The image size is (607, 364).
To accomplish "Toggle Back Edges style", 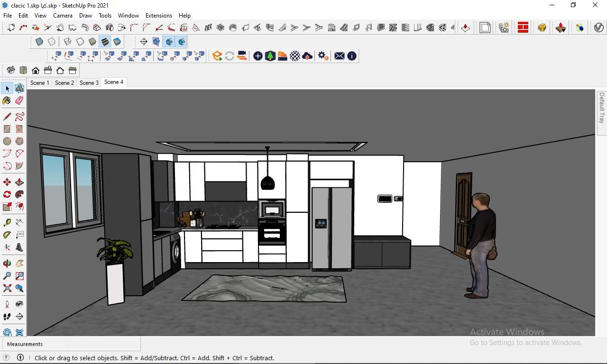I will pos(52,42).
